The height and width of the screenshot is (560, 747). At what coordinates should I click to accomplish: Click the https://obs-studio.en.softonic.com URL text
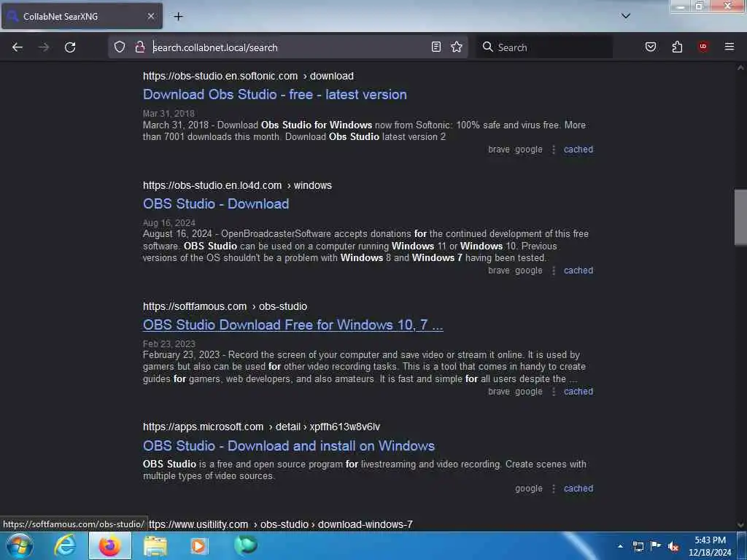[x=220, y=76]
